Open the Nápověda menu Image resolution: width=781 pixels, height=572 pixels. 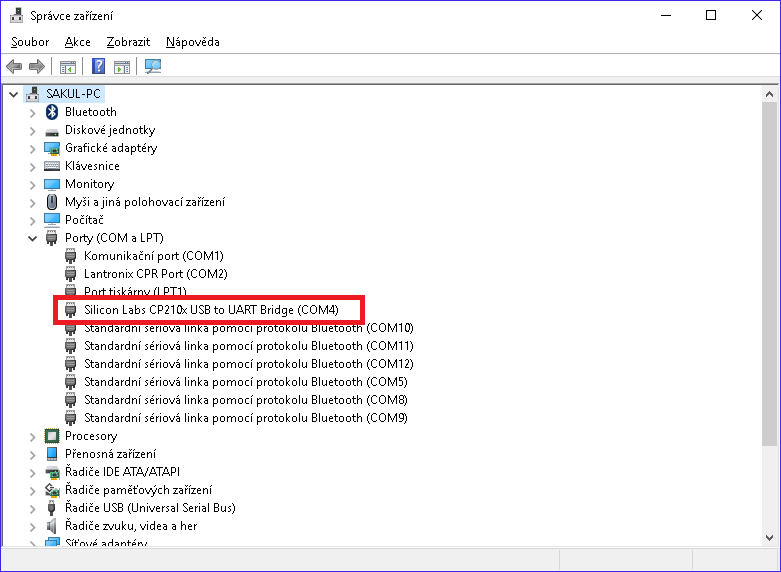(193, 42)
